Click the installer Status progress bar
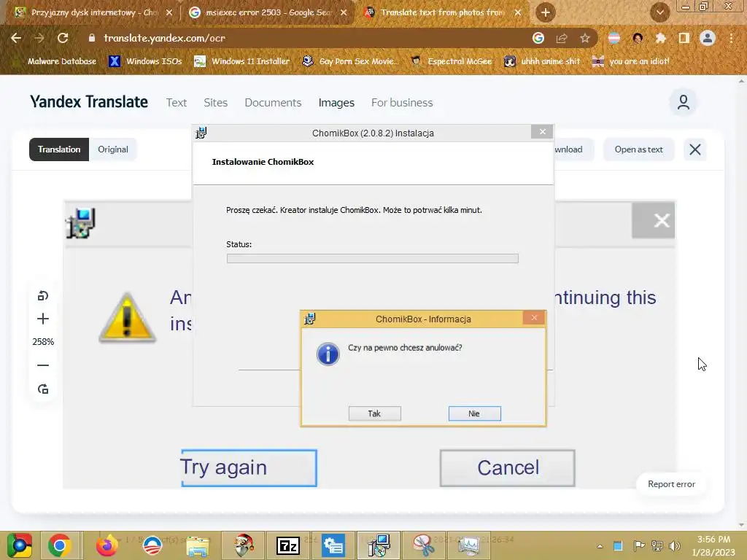This screenshot has height=560, width=747. 373,258
